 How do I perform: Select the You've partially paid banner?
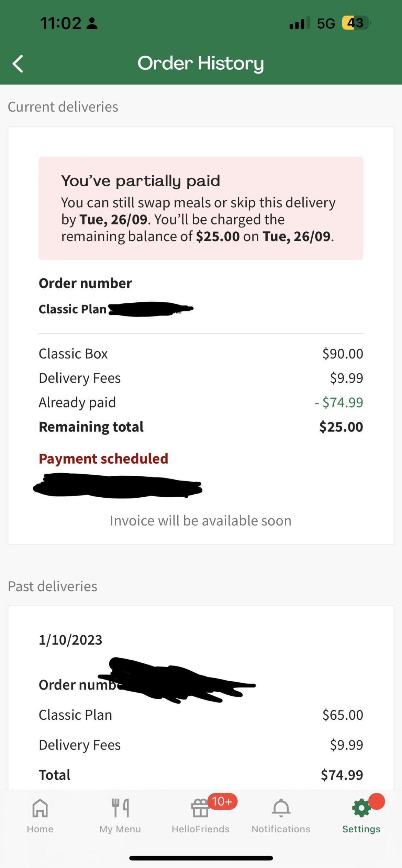pyautogui.click(x=201, y=208)
